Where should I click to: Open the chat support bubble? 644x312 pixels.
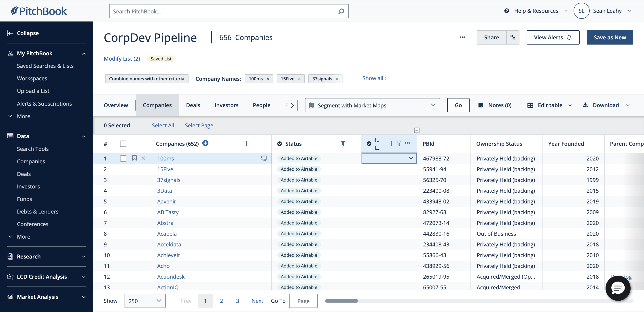[x=618, y=288]
